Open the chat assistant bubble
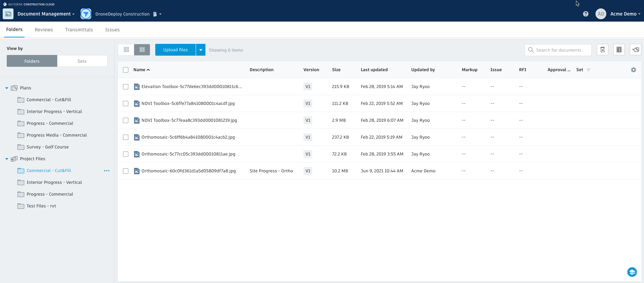This screenshot has height=283, width=644. (x=632, y=272)
